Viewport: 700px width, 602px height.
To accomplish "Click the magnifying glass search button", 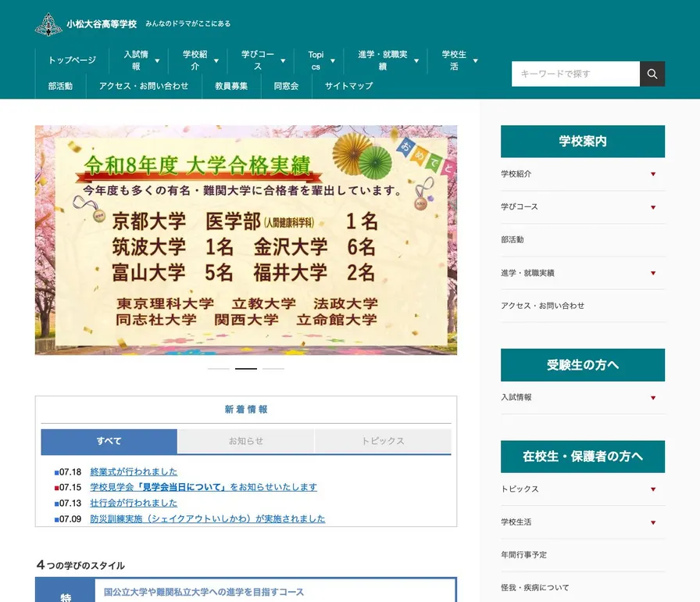I will (652, 73).
